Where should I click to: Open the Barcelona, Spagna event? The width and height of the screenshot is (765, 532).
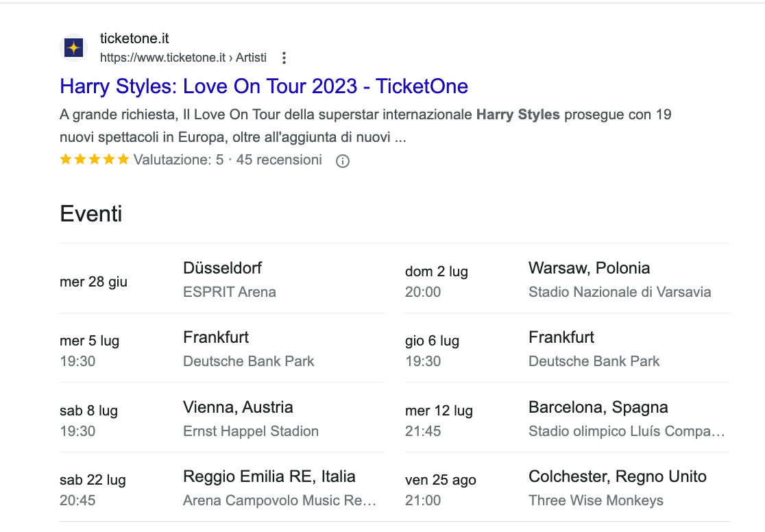point(568,418)
